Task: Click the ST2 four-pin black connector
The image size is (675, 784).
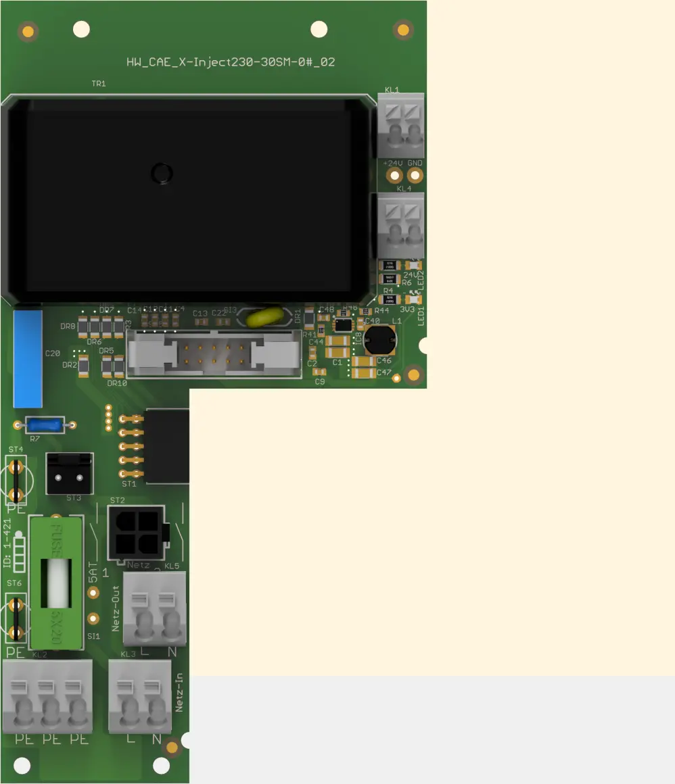Action: pos(136,532)
